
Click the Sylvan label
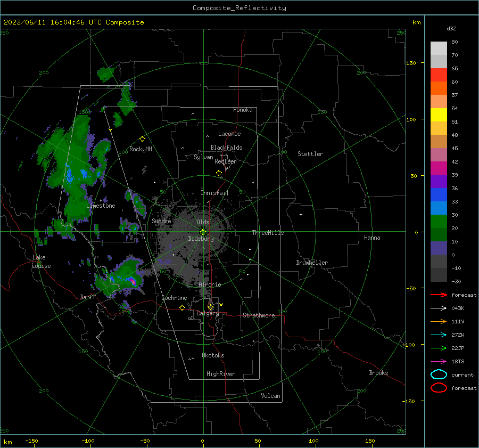(x=203, y=157)
